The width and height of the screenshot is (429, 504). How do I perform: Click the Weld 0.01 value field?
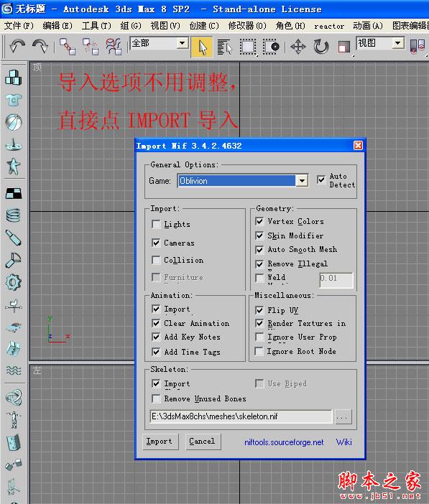(336, 279)
